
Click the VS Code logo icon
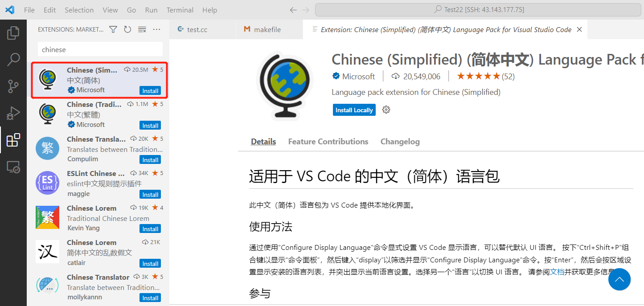[10, 10]
